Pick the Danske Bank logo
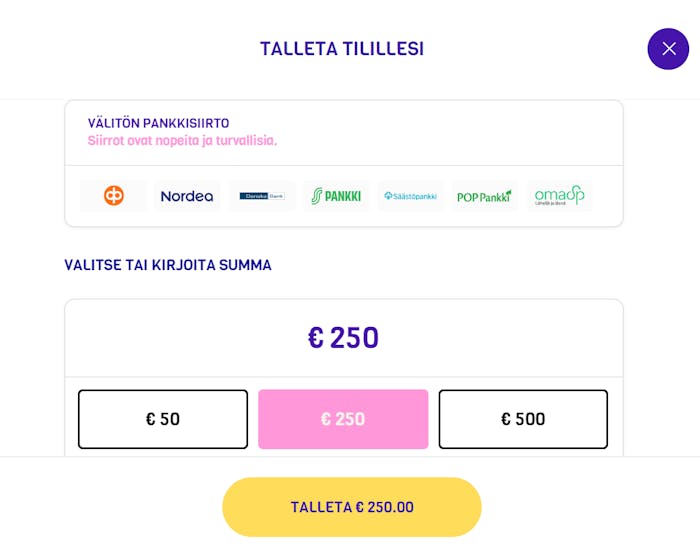The image size is (700, 553). click(262, 195)
